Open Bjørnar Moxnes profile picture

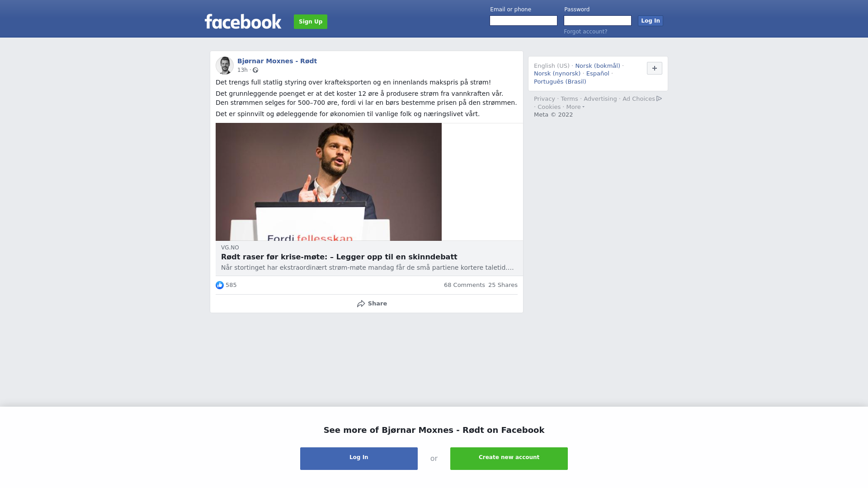(x=225, y=66)
